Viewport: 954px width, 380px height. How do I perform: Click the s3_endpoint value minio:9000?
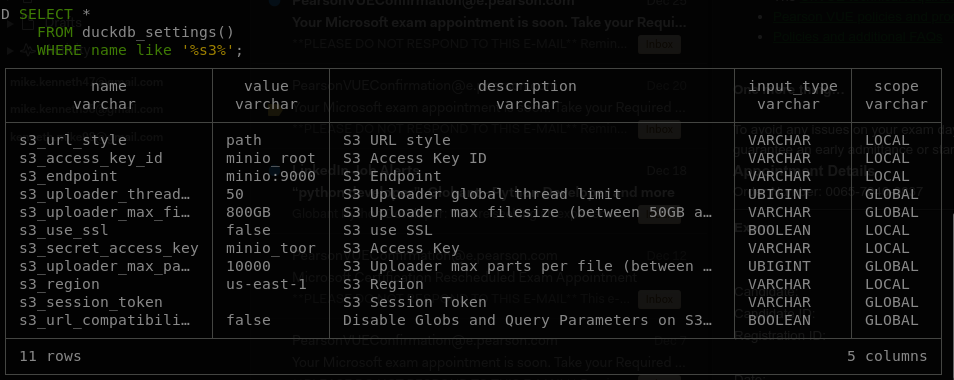point(271,176)
